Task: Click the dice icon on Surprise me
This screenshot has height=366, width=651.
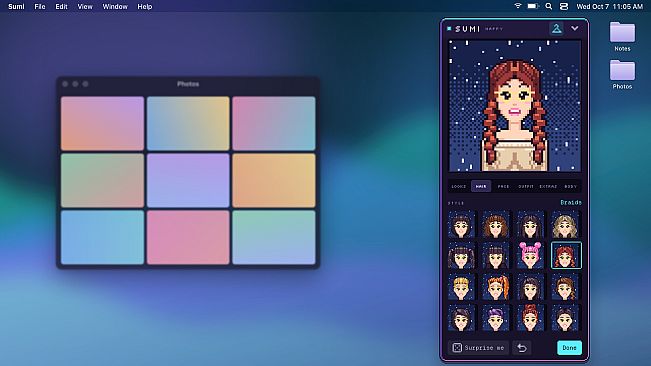Action: (457, 348)
